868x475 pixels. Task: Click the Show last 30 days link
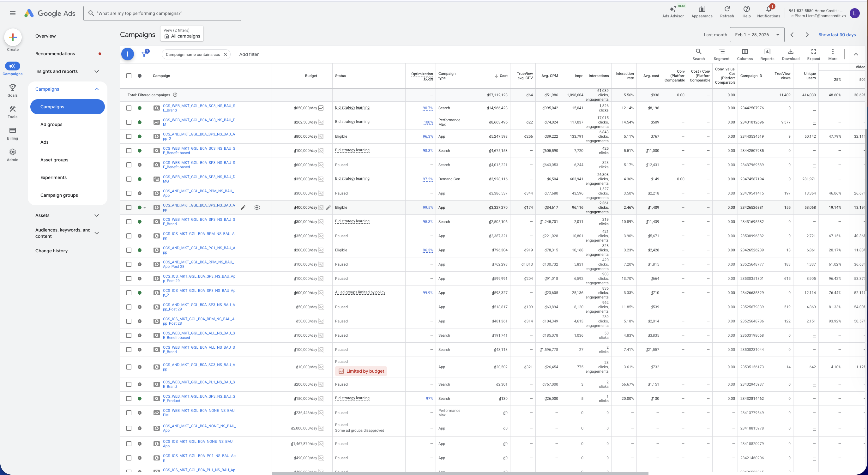click(837, 35)
